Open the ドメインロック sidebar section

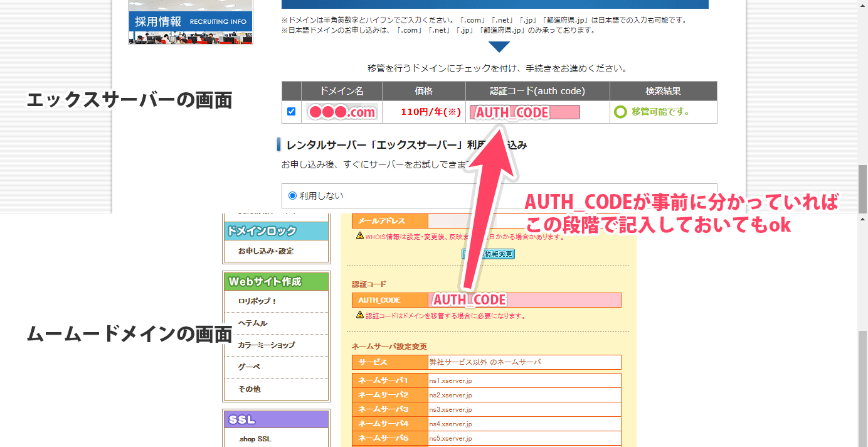tap(277, 231)
